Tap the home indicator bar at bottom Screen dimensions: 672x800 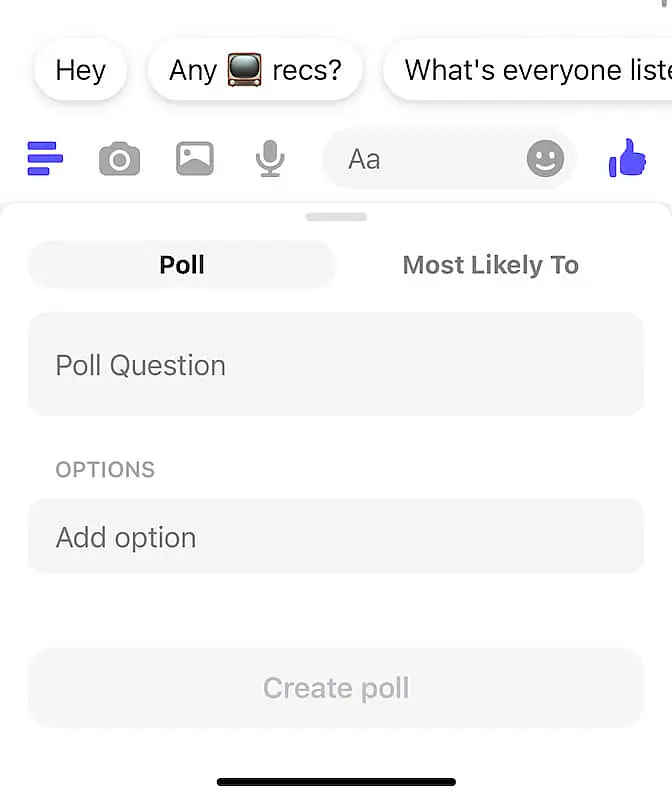(x=336, y=781)
